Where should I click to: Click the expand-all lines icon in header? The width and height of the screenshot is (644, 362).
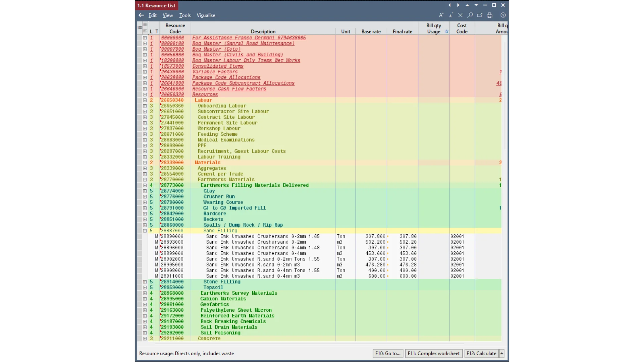pyautogui.click(x=145, y=24)
